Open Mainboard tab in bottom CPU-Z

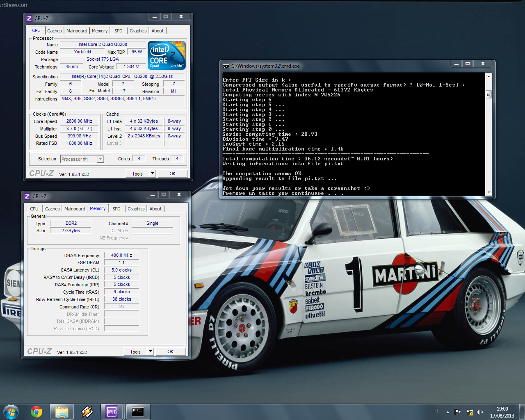pos(75,209)
